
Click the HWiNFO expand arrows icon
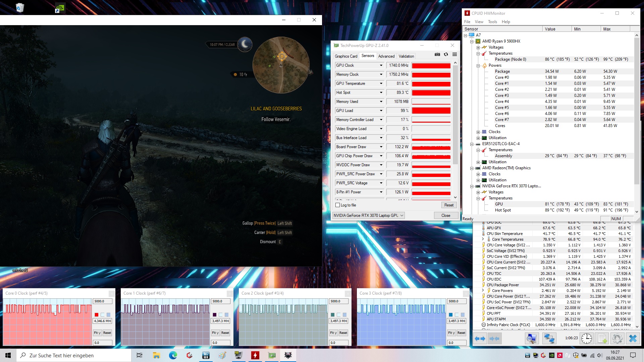tap(480, 339)
